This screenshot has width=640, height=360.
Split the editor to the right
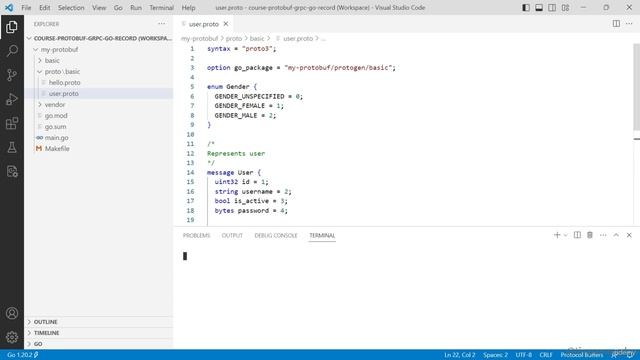[x=616, y=24]
